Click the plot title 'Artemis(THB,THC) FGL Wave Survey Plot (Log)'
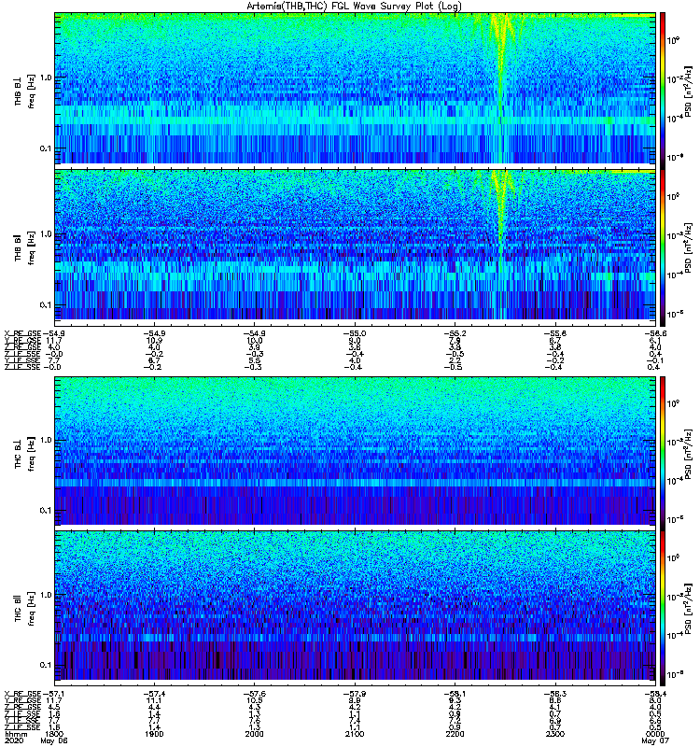 pyautogui.click(x=354, y=7)
